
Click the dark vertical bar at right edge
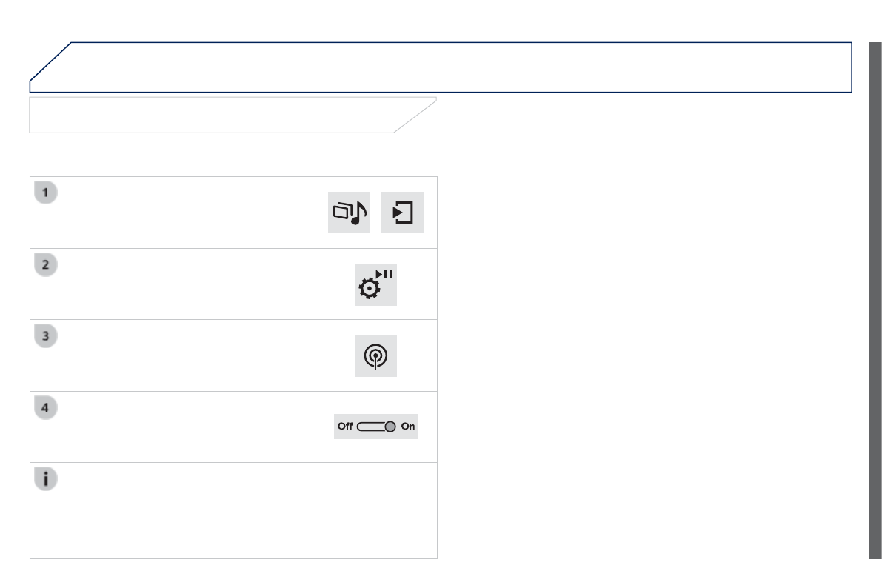(875, 296)
